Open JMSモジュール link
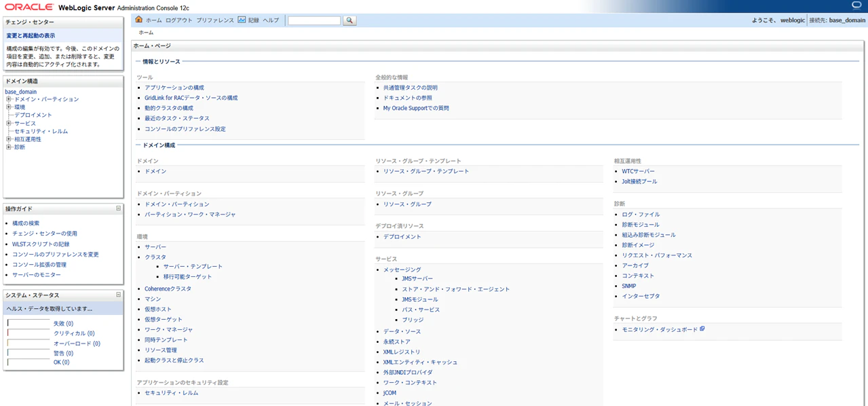The image size is (868, 406). (420, 299)
